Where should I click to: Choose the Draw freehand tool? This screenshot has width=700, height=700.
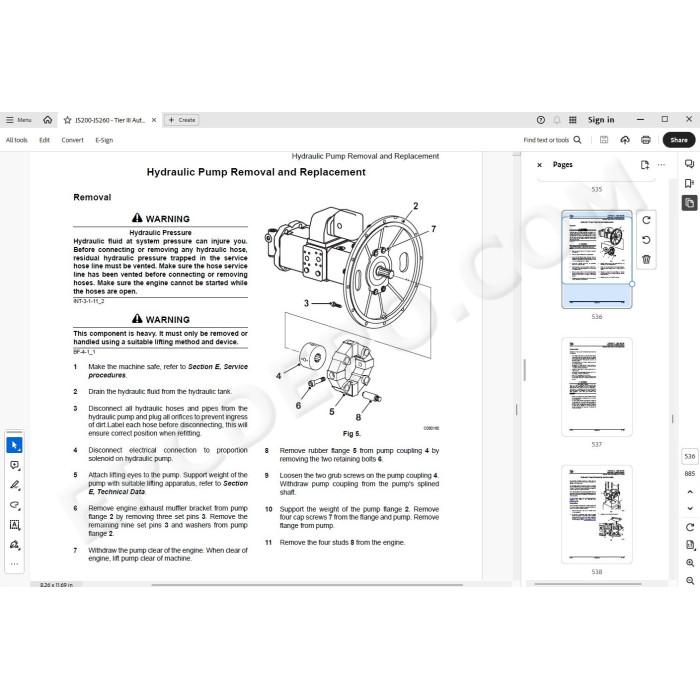pyautogui.click(x=14, y=505)
